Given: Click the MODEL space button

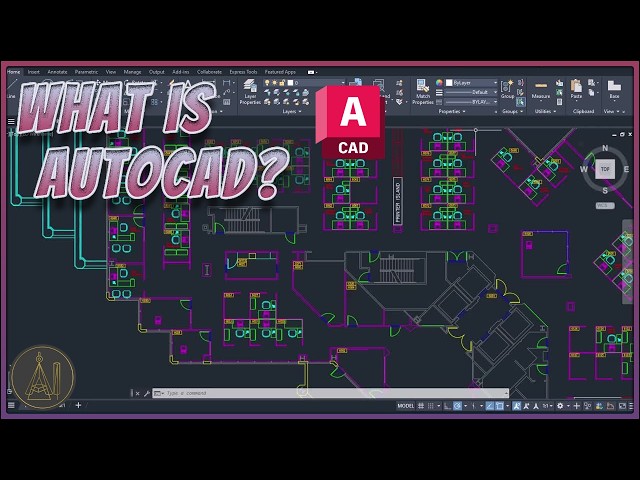Looking at the screenshot, I should click(405, 406).
